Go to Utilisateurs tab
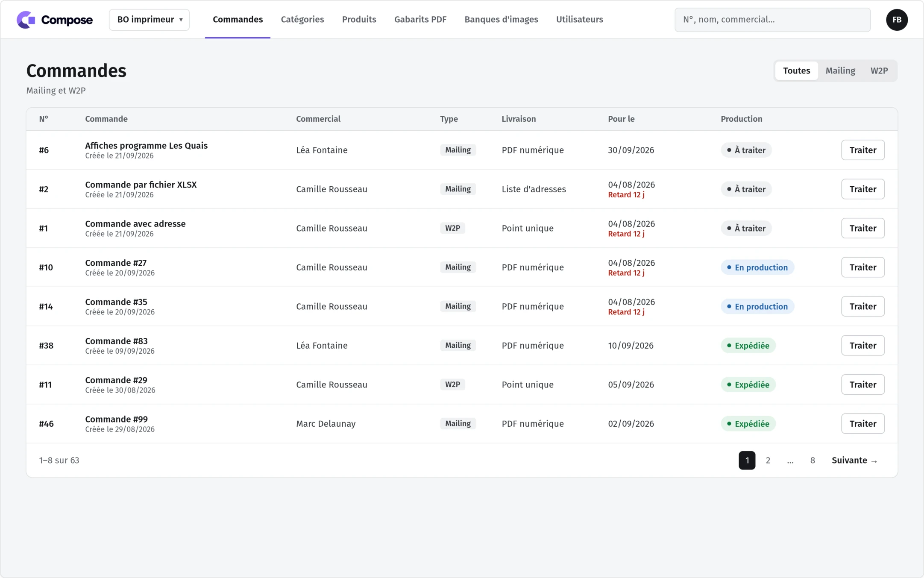Screen dimensions: 924x578 pyautogui.click(x=579, y=20)
